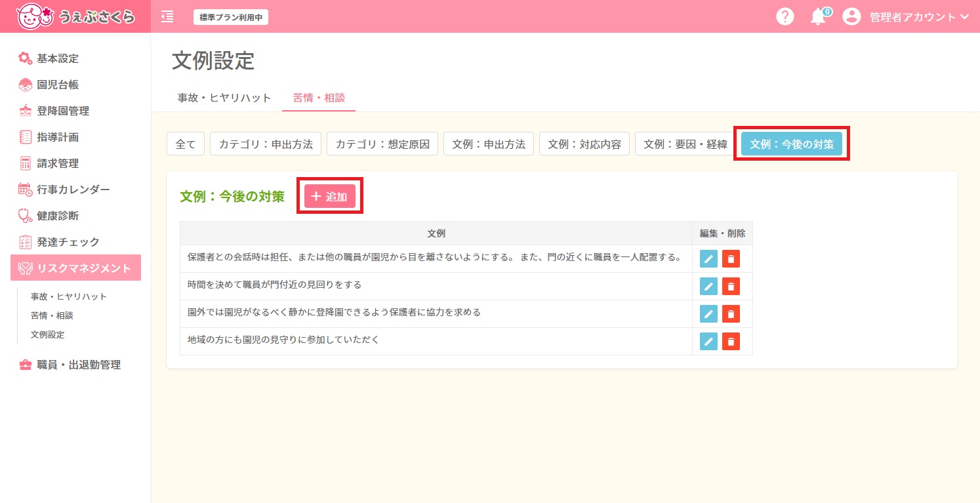Viewport: 980px width, 503px height.
Task: Open 発達チェック in the sidebar
Action: tap(68, 242)
